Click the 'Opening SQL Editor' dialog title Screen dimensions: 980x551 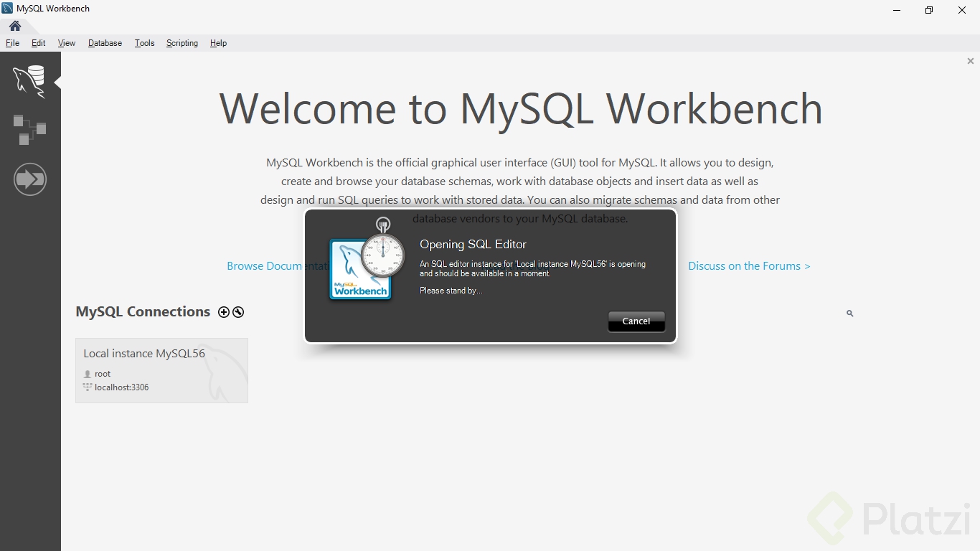pos(473,245)
